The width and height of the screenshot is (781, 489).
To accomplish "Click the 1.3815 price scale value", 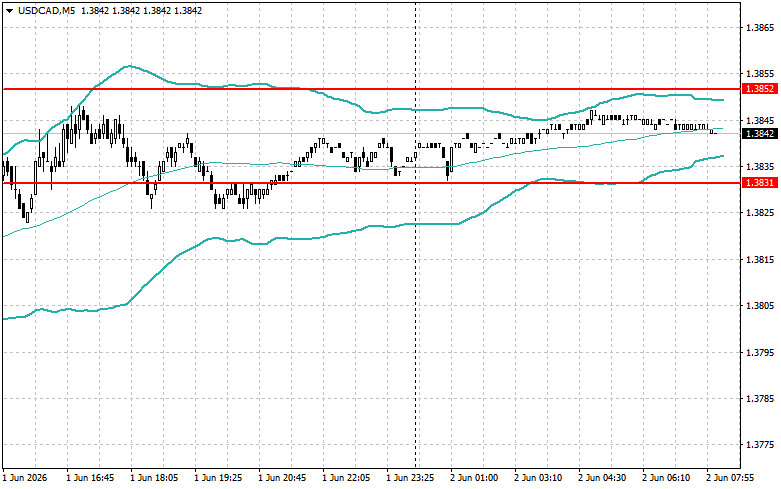I will point(760,259).
